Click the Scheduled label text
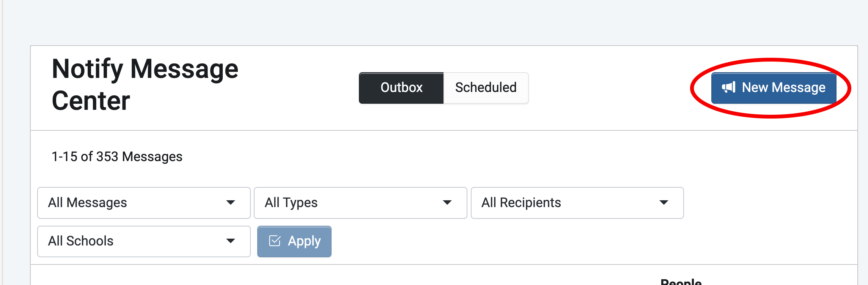Screen dimensions: 868x285 click(x=486, y=87)
